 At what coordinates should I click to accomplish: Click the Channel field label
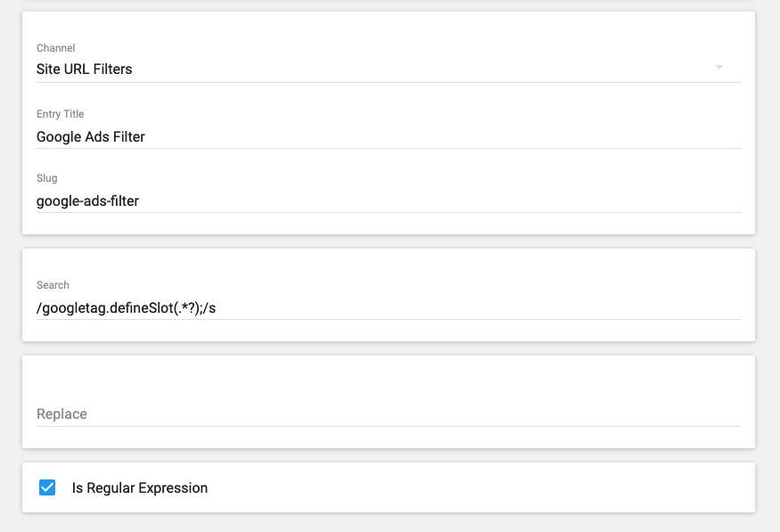[x=56, y=47]
